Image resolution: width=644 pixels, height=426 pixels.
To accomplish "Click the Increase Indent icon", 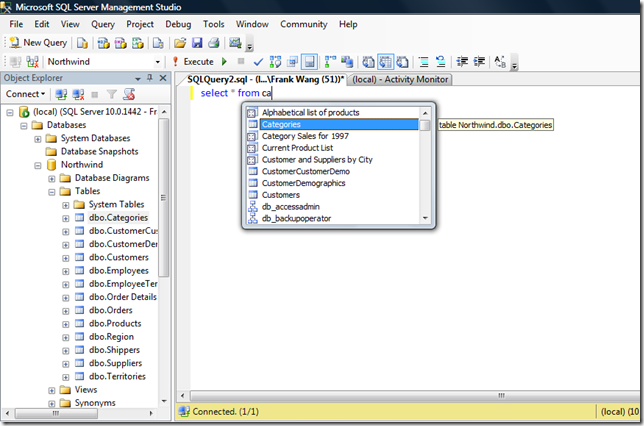I will [x=479, y=62].
